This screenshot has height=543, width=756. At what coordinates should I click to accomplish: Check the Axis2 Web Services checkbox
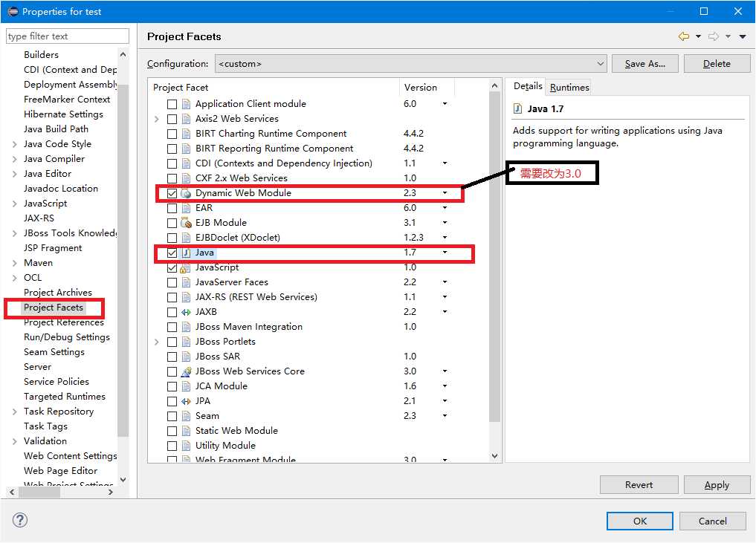pyautogui.click(x=172, y=119)
